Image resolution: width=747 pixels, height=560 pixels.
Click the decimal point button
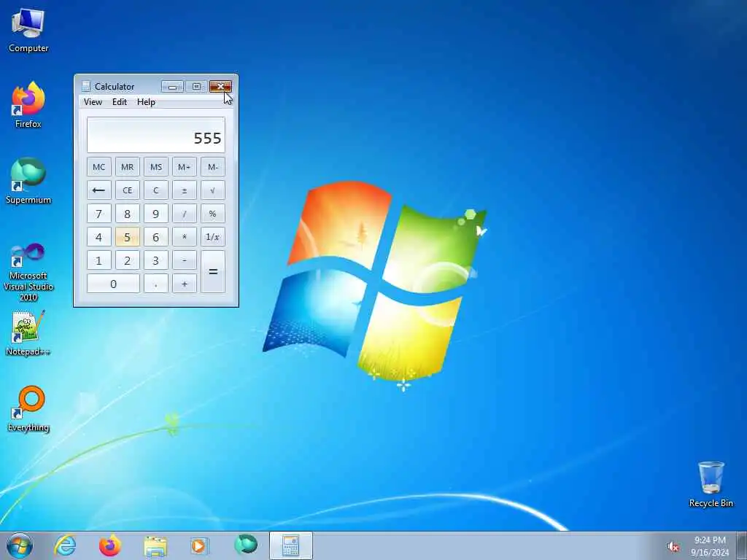coord(156,284)
